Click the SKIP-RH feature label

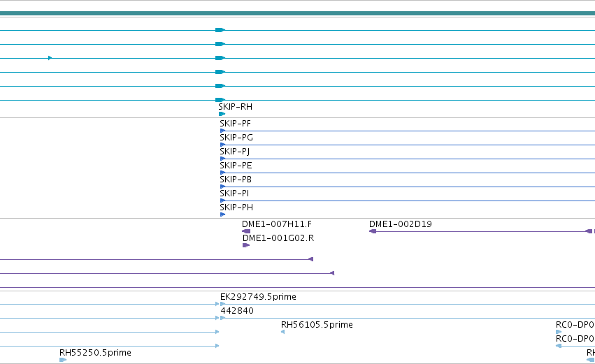coord(235,107)
